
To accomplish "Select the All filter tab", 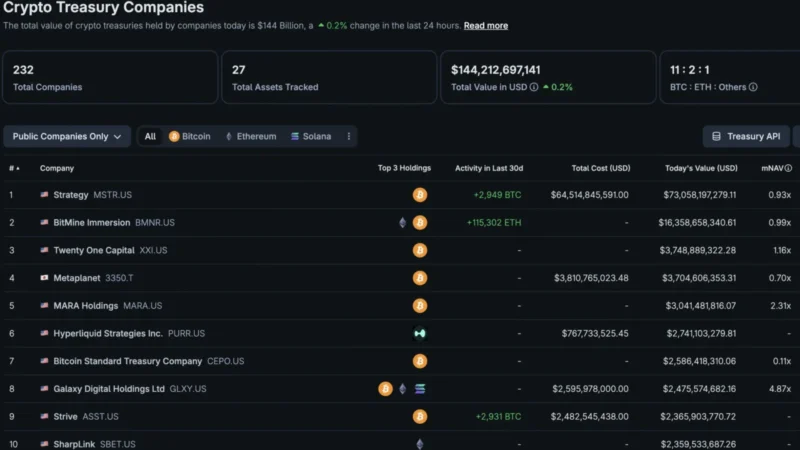I will point(150,136).
